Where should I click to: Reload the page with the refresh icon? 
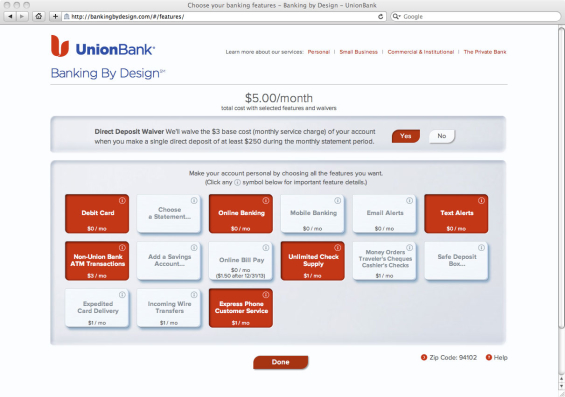tap(381, 17)
